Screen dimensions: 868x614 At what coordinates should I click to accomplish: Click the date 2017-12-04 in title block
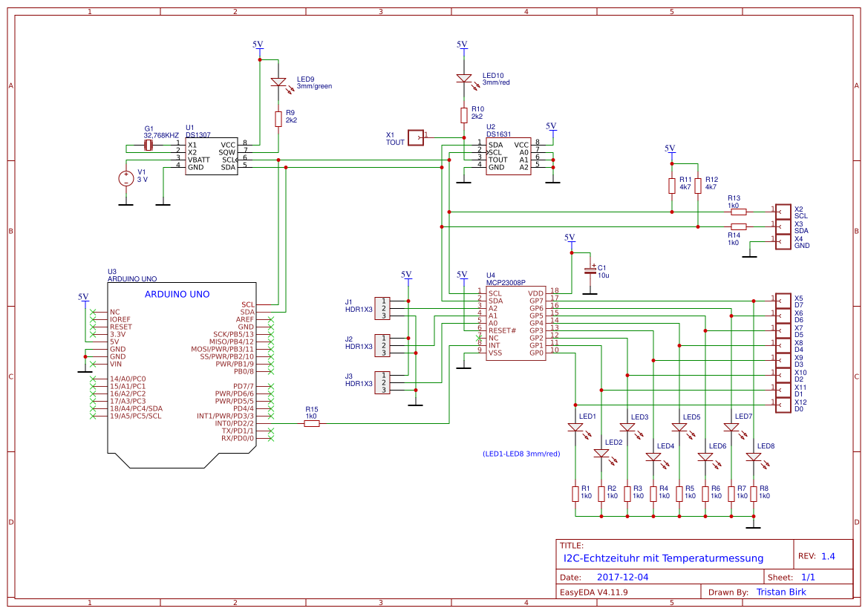(x=626, y=576)
